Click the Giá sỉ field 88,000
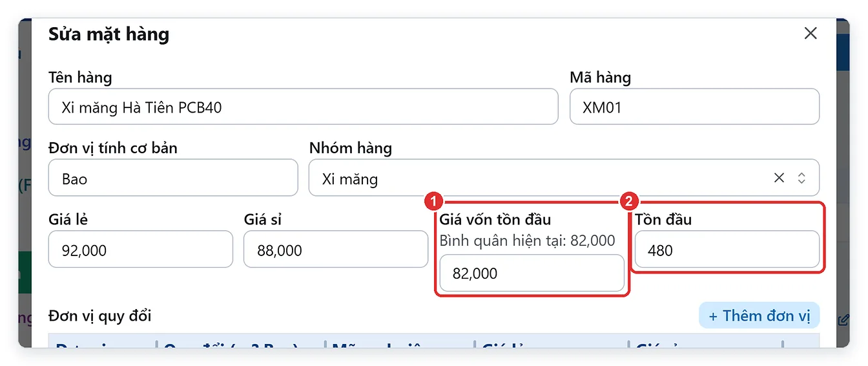Image resolution: width=868 pixels, height=366 pixels. point(336,250)
